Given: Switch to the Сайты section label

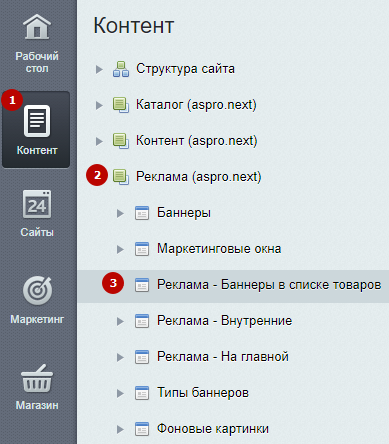Looking at the screenshot, I should click(x=37, y=232).
